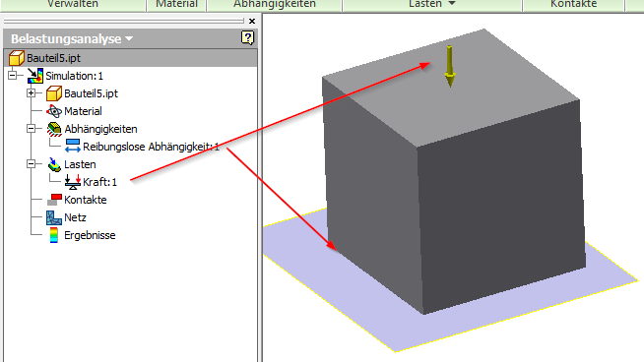Click the Reibungslose Abhängigkeit icon

click(x=73, y=147)
